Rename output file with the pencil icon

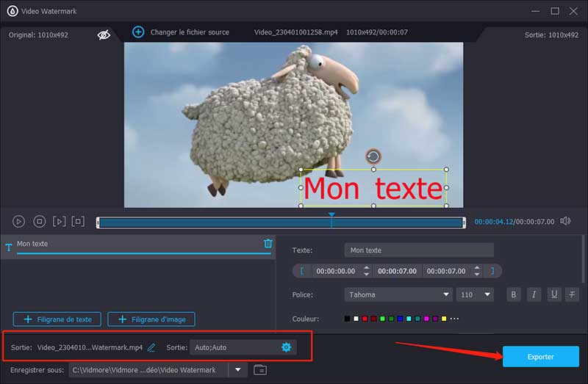151,348
